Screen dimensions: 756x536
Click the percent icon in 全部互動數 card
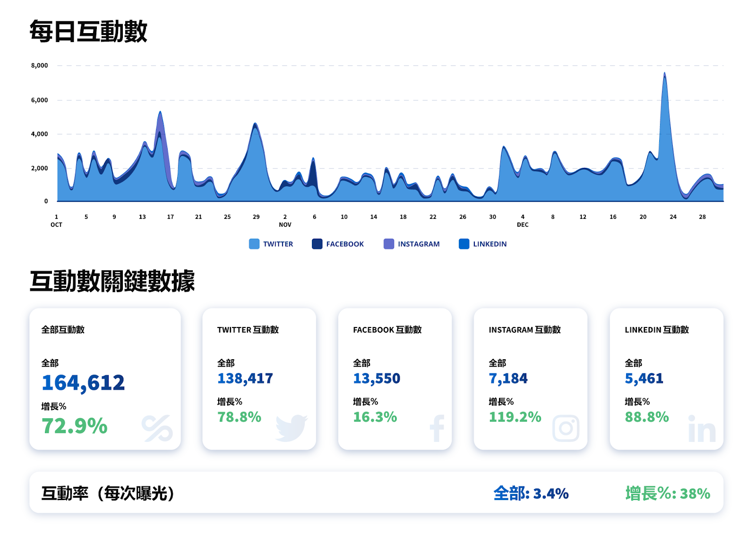[x=157, y=428]
